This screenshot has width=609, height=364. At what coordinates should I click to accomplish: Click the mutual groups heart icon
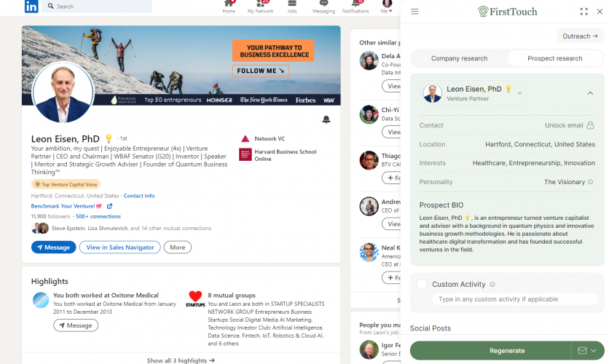(195, 298)
